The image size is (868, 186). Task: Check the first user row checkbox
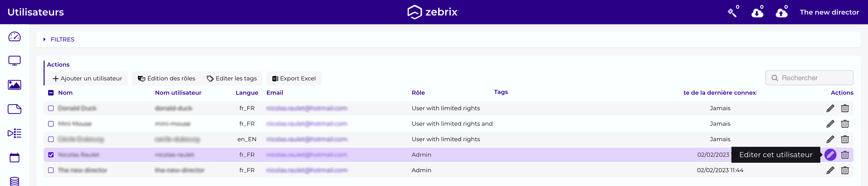[x=51, y=108]
